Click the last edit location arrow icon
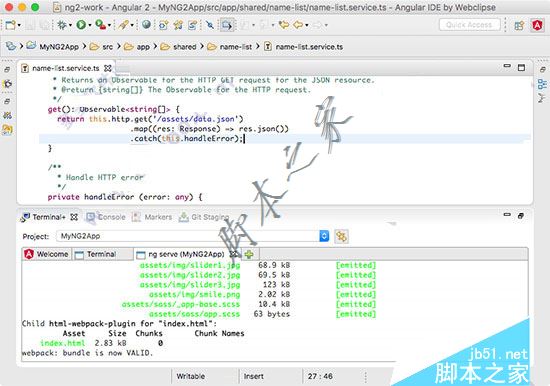The image size is (550, 386). (283, 25)
